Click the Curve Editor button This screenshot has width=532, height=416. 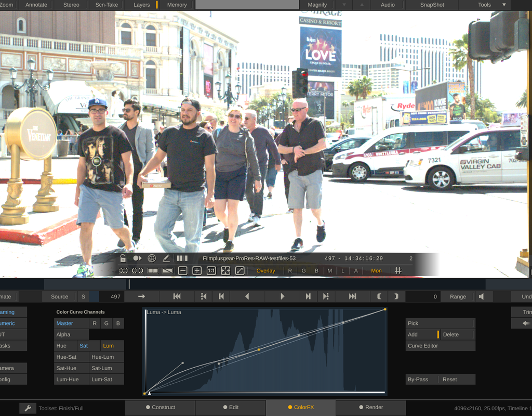point(441,346)
